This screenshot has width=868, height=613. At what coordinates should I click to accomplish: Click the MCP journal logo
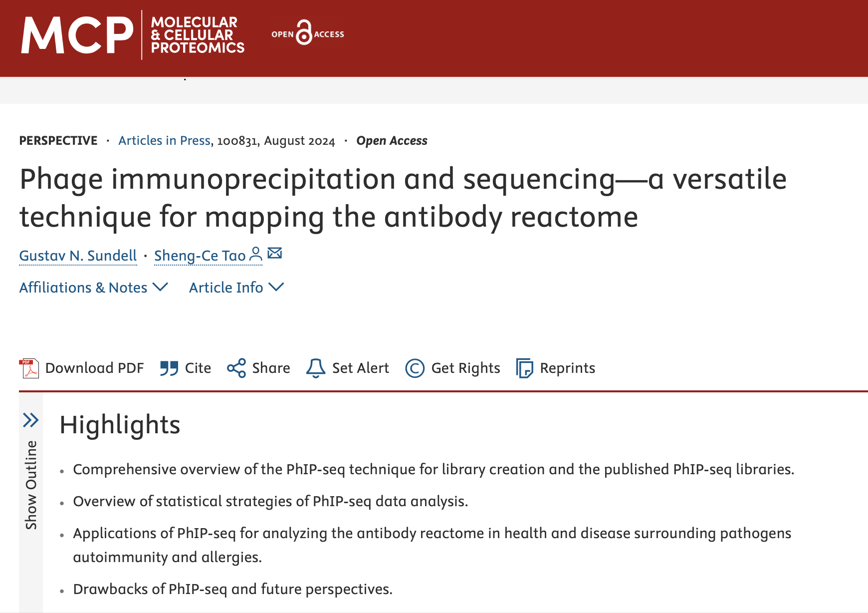(x=77, y=35)
